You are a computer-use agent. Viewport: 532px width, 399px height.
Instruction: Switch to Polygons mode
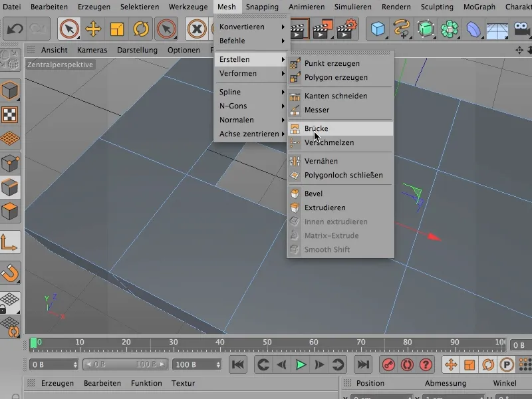[10, 211]
